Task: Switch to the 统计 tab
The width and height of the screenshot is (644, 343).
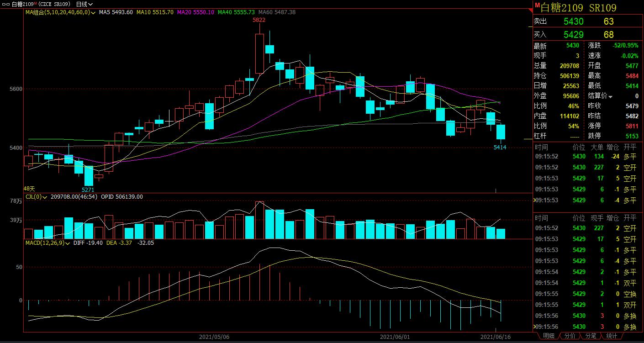Action: click(x=612, y=336)
